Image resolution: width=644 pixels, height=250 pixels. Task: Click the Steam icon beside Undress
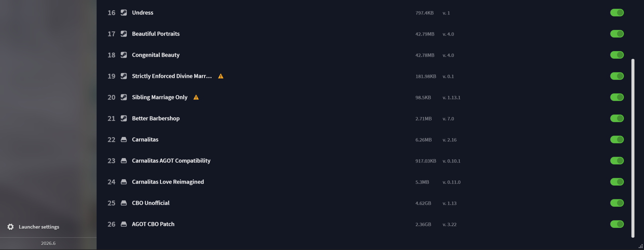124,13
